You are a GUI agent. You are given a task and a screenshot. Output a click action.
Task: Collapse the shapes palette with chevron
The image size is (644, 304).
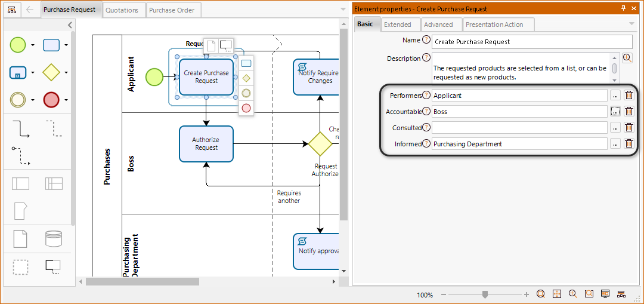pos(70,25)
